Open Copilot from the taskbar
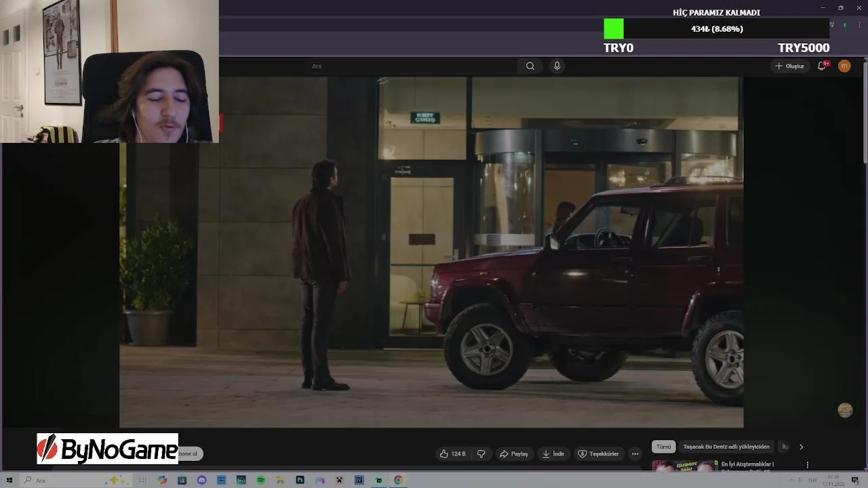The height and width of the screenshot is (488, 868). pos(162,480)
